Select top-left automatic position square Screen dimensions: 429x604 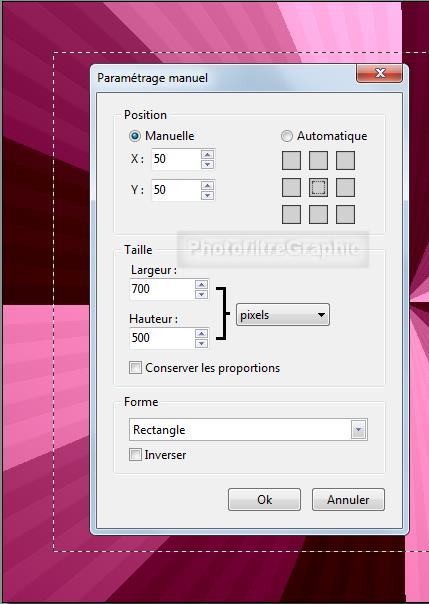[291, 160]
